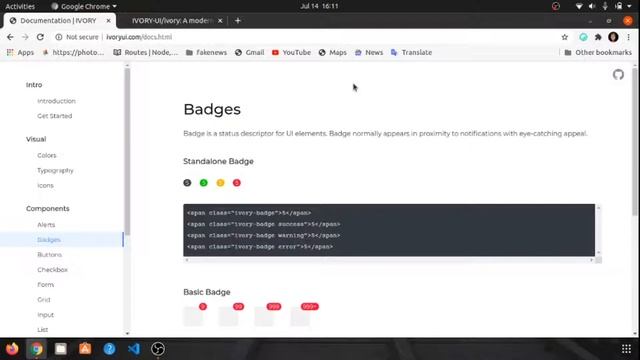Click the page's main vertical scrollbar
Viewport: 640px width, 360px height.
coord(635,142)
